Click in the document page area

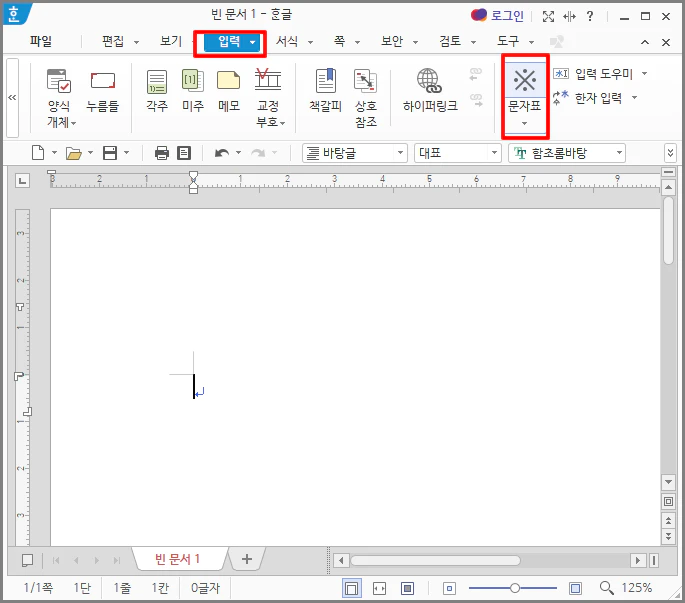pyautogui.click(x=355, y=377)
